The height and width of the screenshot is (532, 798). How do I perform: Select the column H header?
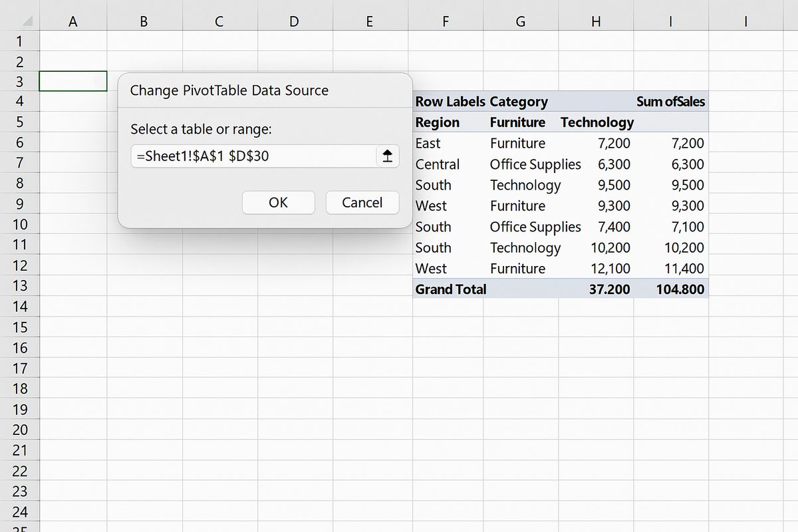point(596,21)
